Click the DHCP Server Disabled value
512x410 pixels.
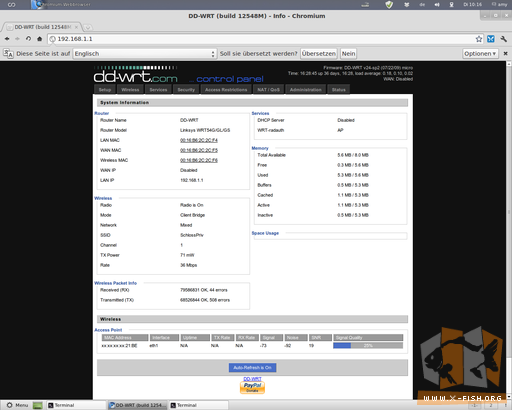(346, 120)
